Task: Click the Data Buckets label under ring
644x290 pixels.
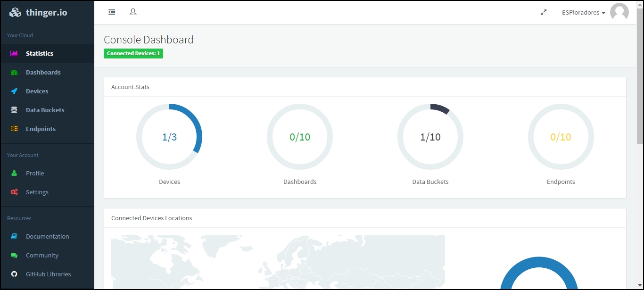Action: pyautogui.click(x=430, y=182)
